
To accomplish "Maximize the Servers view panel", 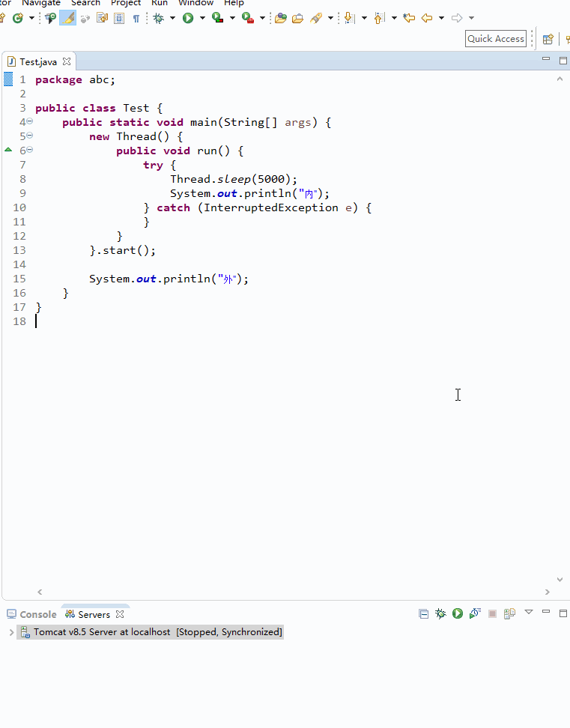I will tap(563, 613).
